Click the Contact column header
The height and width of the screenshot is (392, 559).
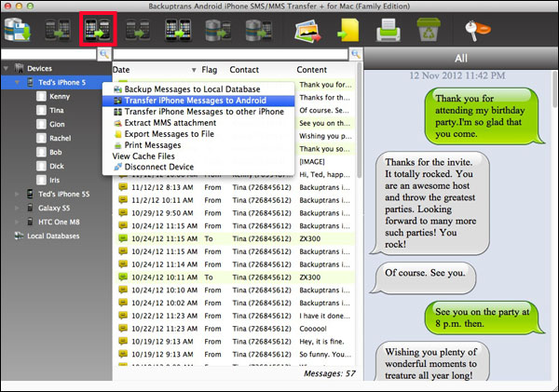[244, 70]
